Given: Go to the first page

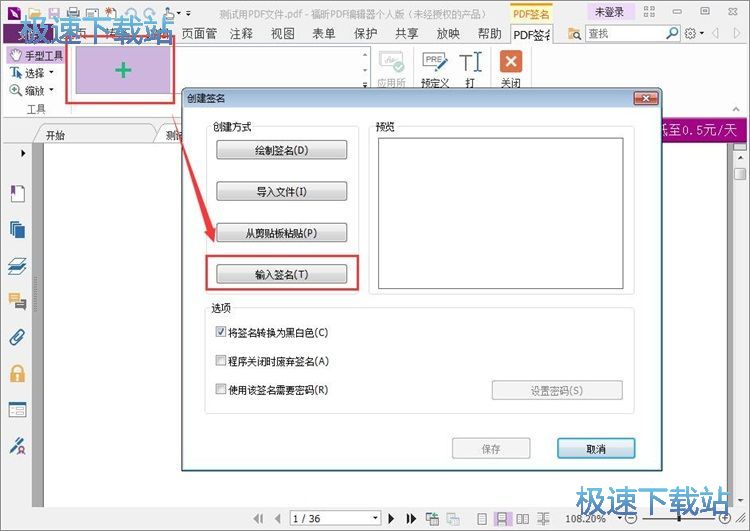Looking at the screenshot, I should point(258,519).
